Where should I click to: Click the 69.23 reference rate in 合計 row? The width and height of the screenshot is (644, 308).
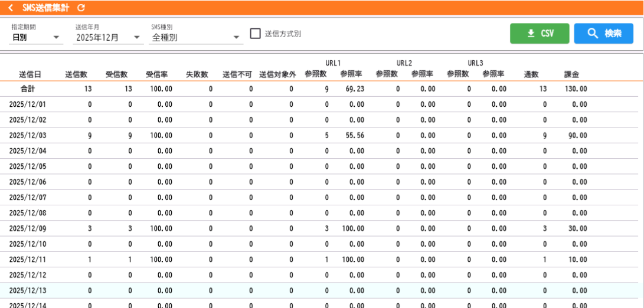click(x=354, y=89)
